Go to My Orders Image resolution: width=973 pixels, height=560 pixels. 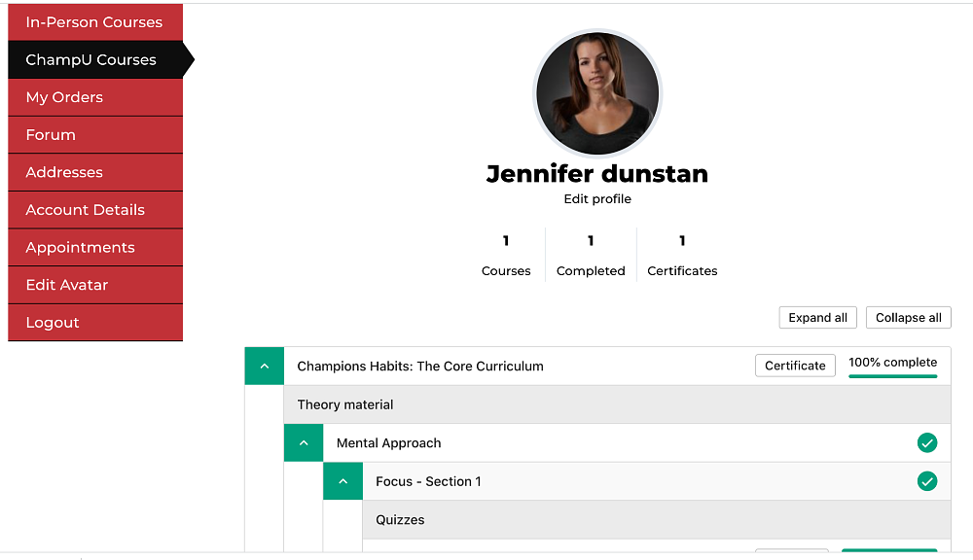pos(64,97)
